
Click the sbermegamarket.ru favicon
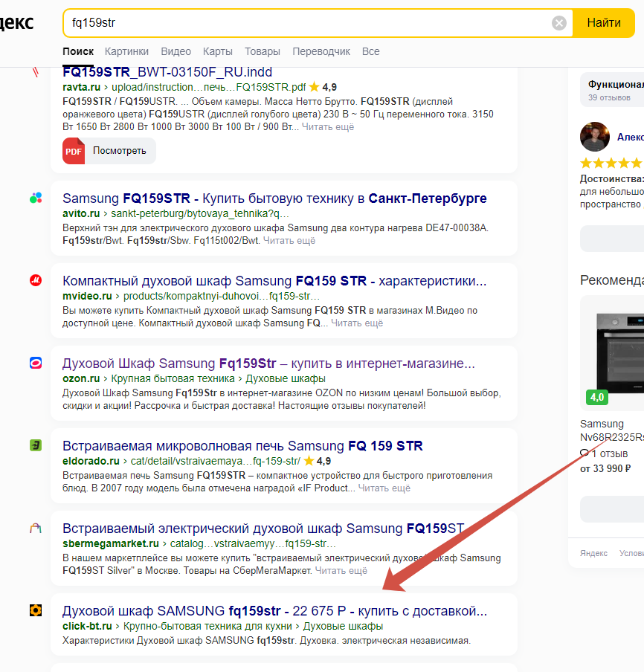click(36, 528)
